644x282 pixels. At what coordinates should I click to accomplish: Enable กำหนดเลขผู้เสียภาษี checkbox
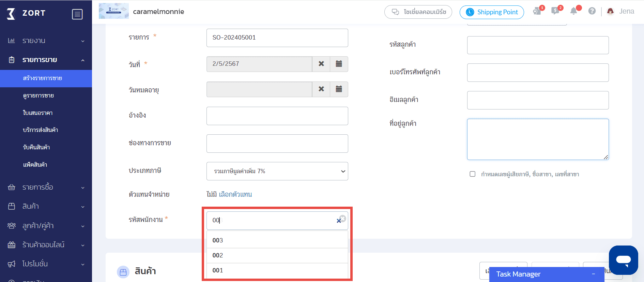point(473,174)
